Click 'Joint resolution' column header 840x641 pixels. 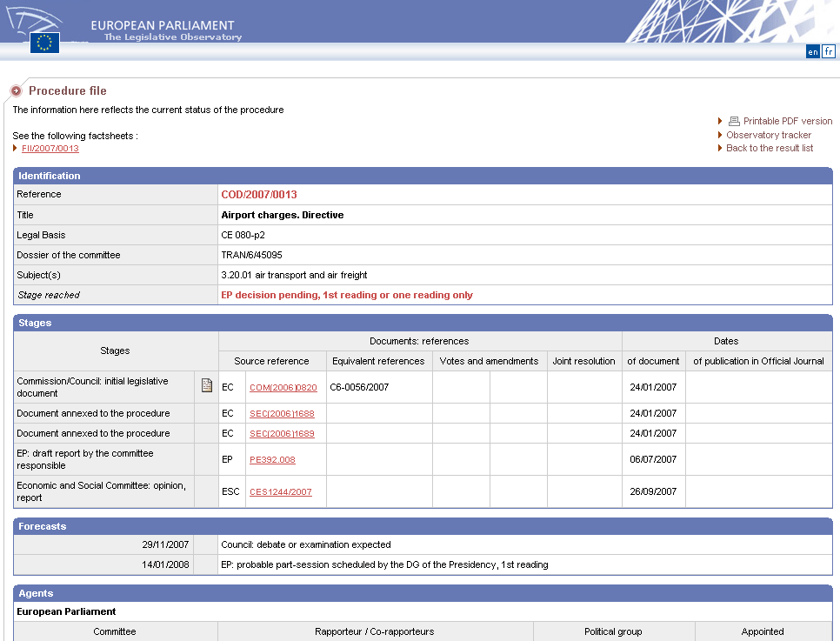coord(583,361)
